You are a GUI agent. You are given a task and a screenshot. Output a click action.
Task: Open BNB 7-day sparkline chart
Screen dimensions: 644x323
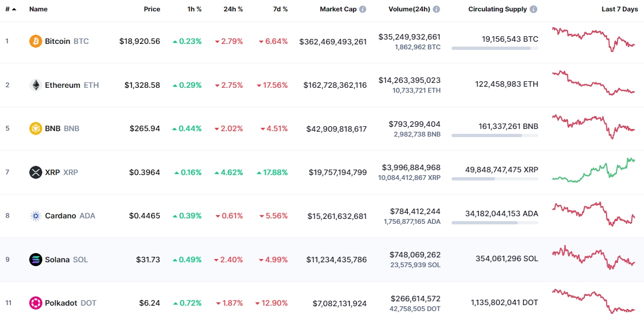(594, 127)
